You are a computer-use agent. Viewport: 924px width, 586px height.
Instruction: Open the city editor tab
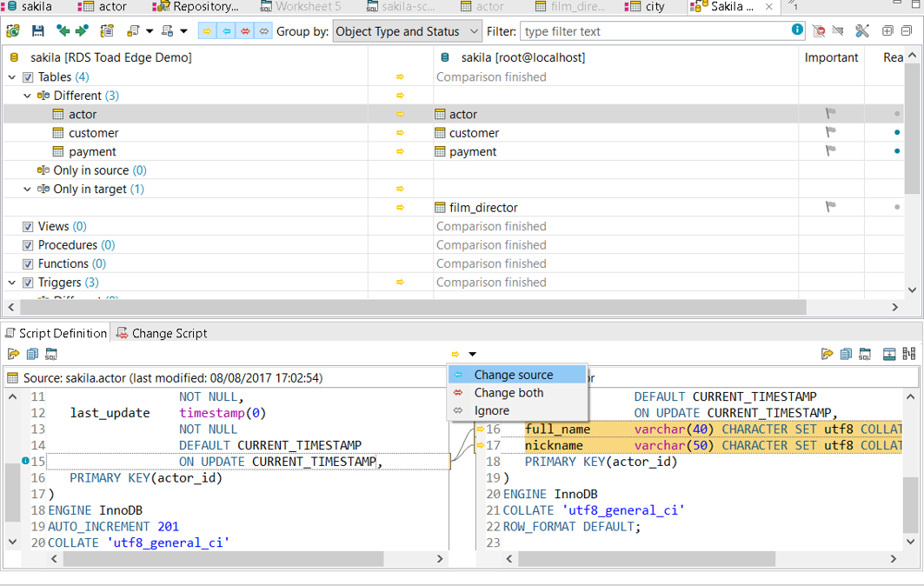645,7
